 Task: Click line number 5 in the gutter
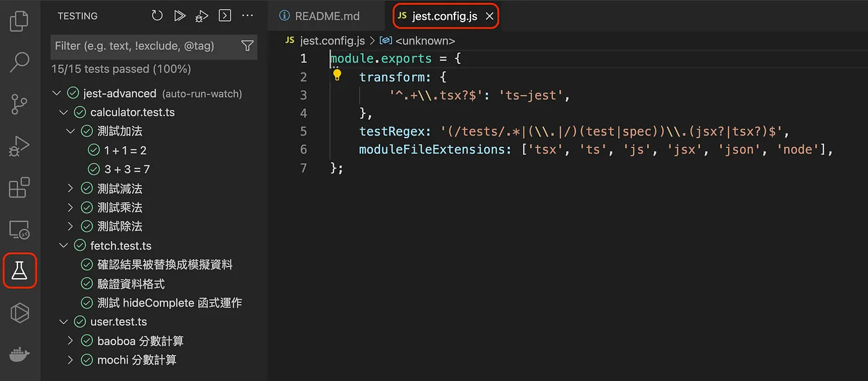coord(303,131)
